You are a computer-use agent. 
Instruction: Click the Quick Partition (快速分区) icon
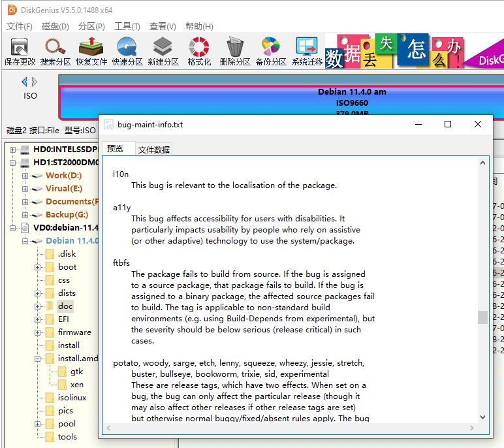coord(127,51)
